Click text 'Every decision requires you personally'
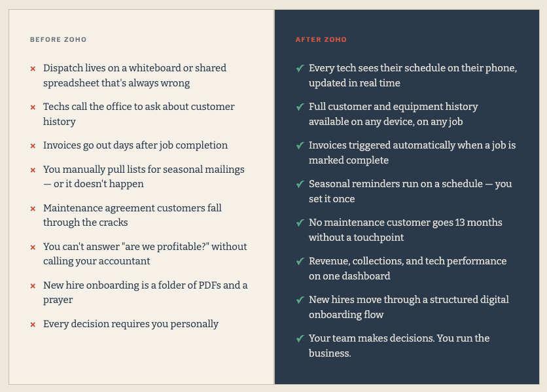The height and width of the screenshot is (392, 547). 131,325
